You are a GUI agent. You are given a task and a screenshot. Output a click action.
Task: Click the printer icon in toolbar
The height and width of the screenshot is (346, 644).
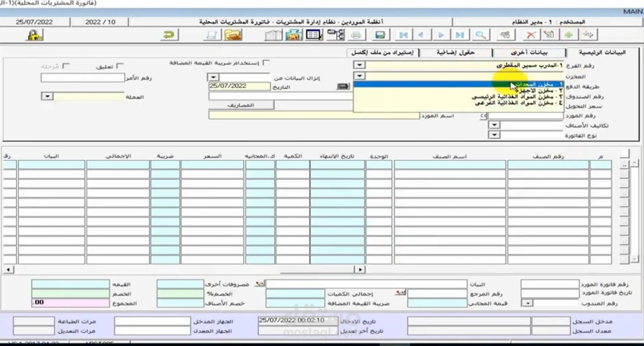tap(356, 35)
